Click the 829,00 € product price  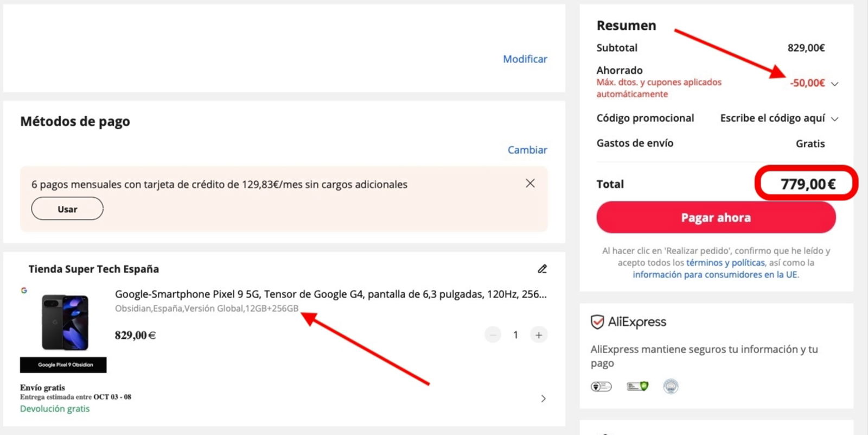(x=135, y=335)
